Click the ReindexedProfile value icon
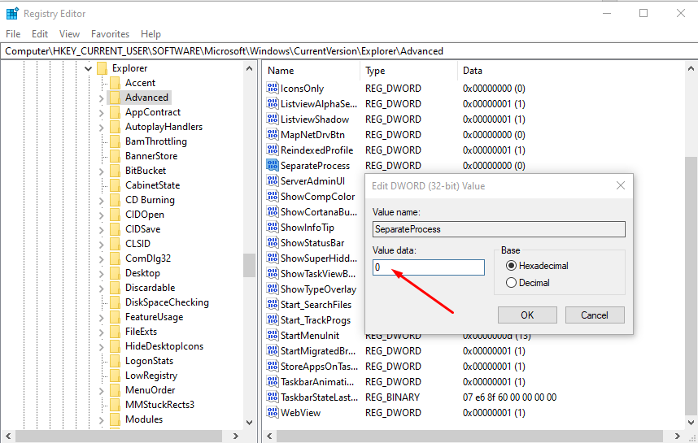Screen dimensions: 698x444 point(272,150)
